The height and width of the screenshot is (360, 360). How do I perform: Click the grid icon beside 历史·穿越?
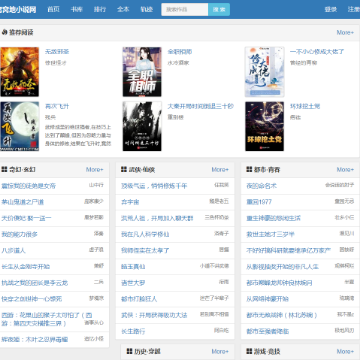coord(130,351)
